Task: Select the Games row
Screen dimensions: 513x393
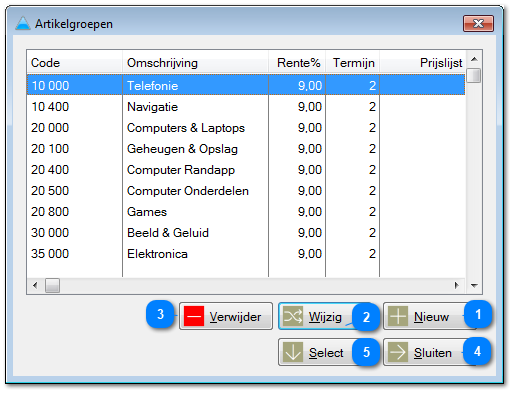Action: 246,212
